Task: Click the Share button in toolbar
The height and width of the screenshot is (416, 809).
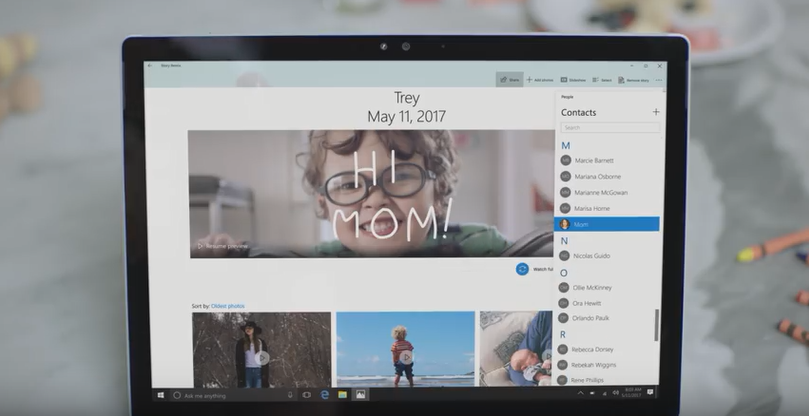Action: (509, 79)
